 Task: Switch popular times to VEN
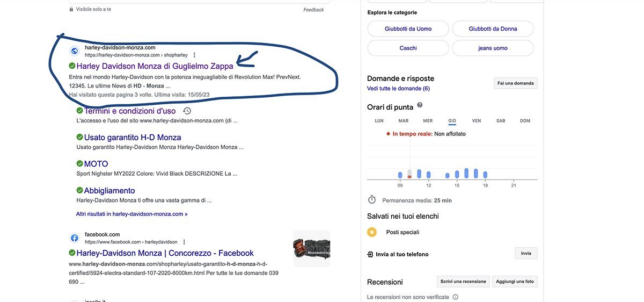click(476, 121)
